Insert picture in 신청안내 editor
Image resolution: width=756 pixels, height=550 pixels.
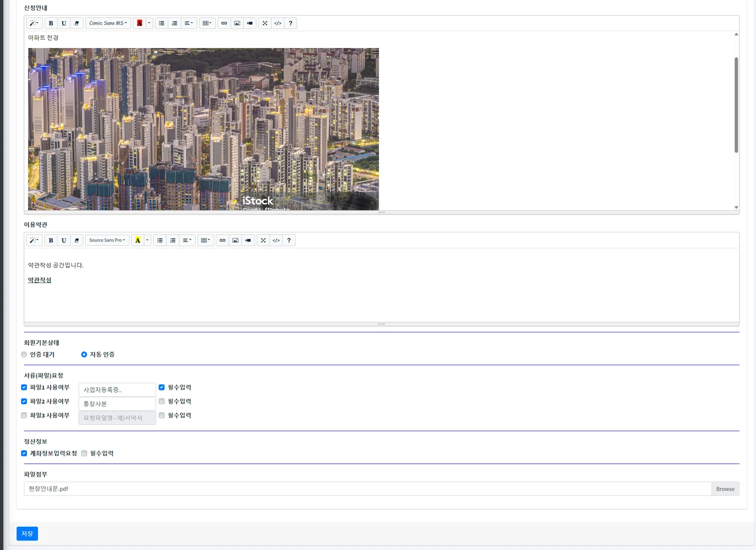click(x=237, y=23)
